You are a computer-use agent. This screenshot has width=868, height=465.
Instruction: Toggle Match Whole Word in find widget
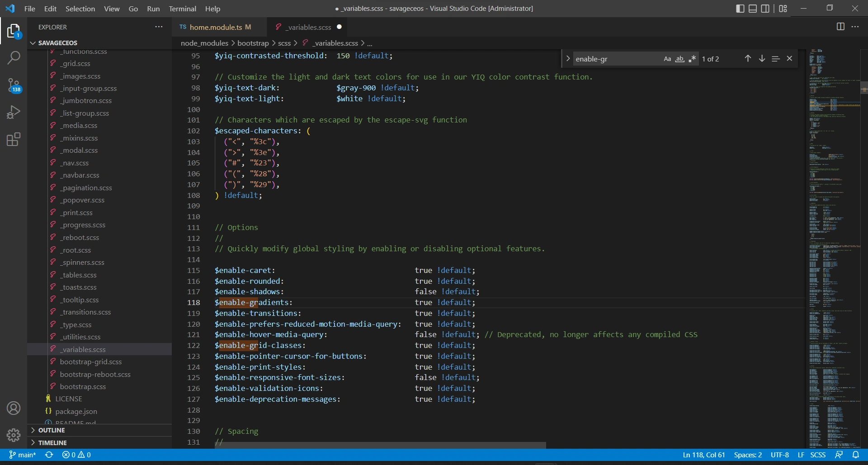[x=679, y=59]
